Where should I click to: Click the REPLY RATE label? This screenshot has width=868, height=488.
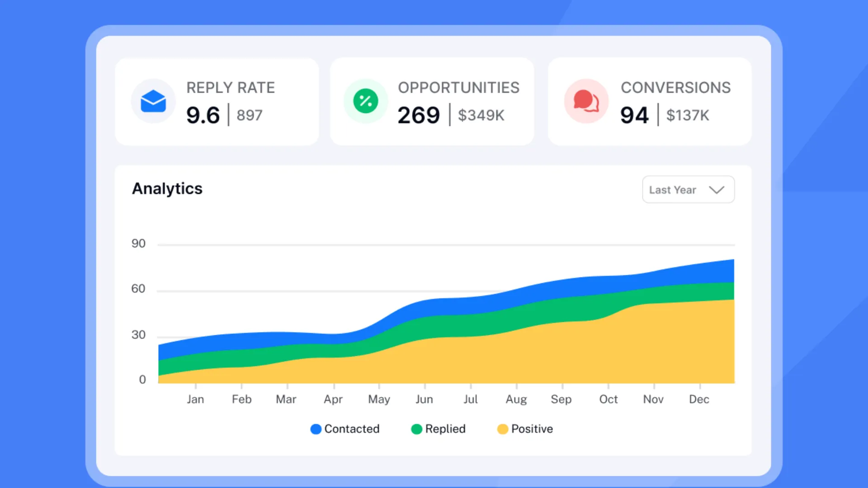tap(231, 88)
